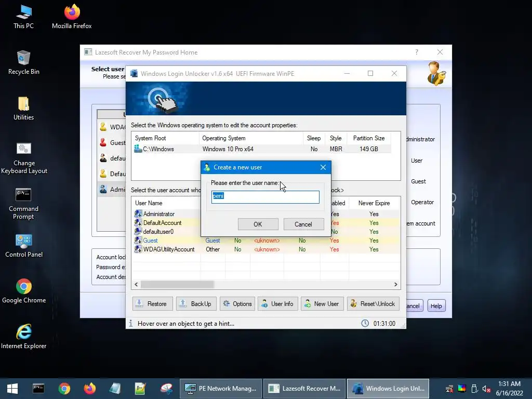Switch to PE Network Manager taskbar item
The height and width of the screenshot is (399, 532).
[x=220, y=389]
